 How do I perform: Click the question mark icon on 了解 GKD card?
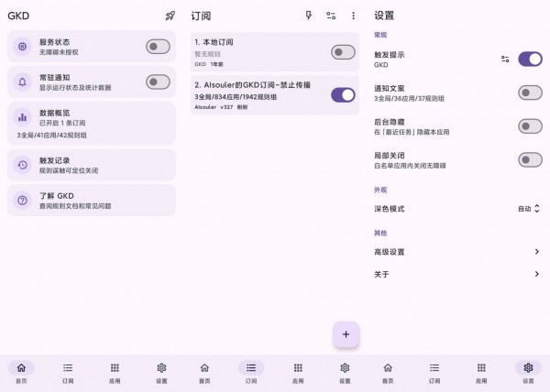pyautogui.click(x=22, y=201)
